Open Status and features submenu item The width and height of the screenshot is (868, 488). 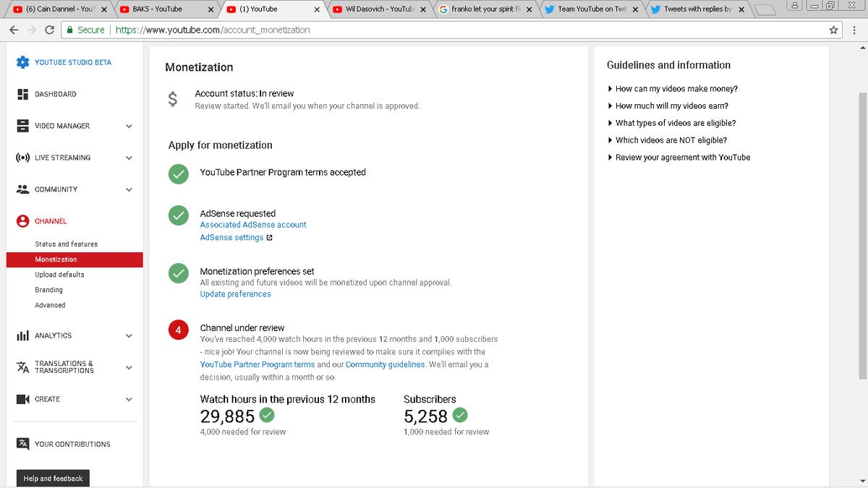67,244
